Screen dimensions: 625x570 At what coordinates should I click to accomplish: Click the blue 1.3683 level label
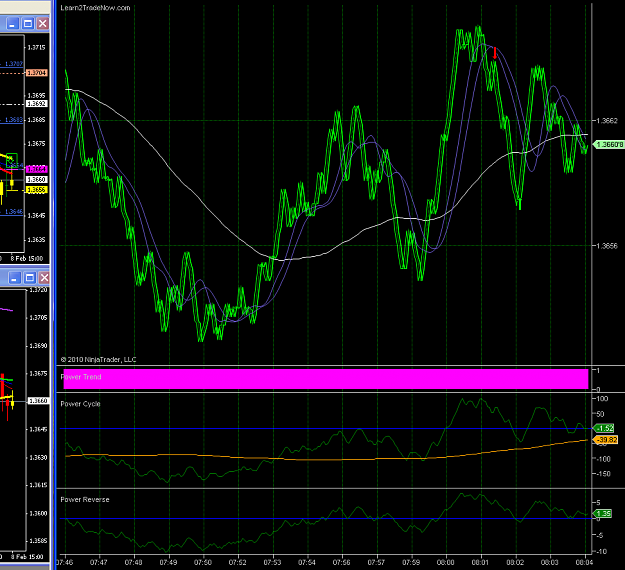click(x=14, y=120)
